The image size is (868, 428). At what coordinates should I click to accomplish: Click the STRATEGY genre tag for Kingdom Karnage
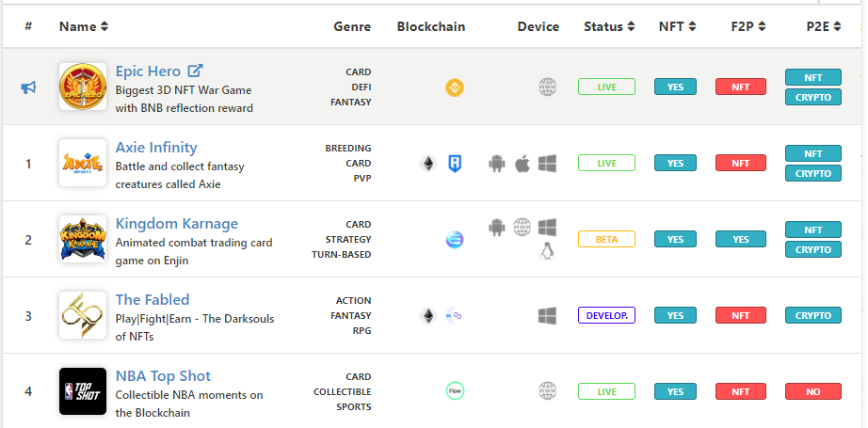[348, 240]
